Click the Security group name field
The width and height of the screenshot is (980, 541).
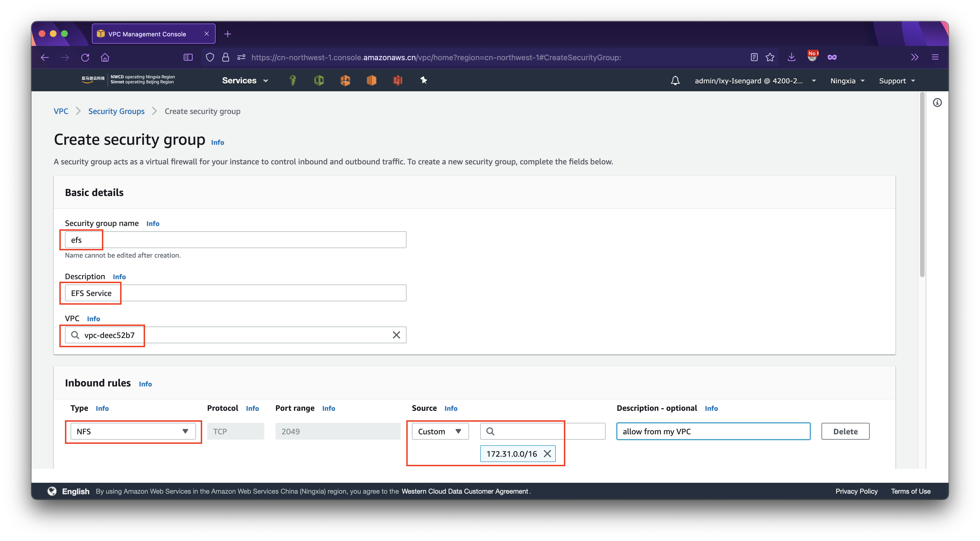coord(235,240)
